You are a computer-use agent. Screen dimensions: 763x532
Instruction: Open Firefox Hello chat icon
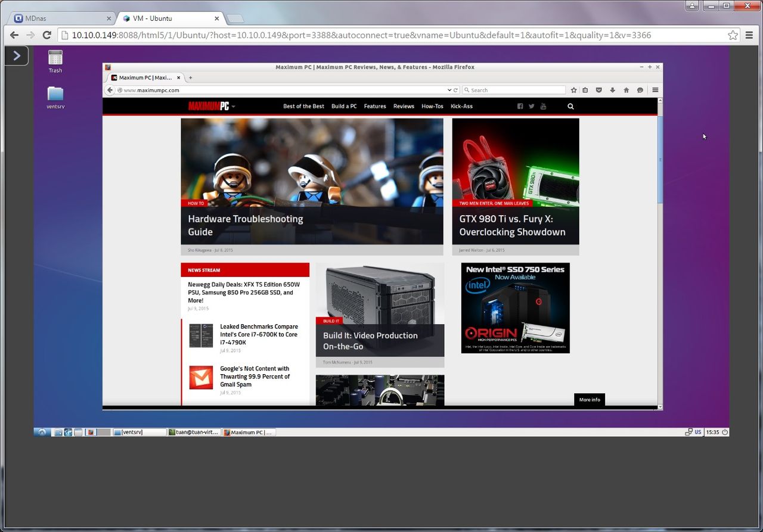(x=640, y=90)
